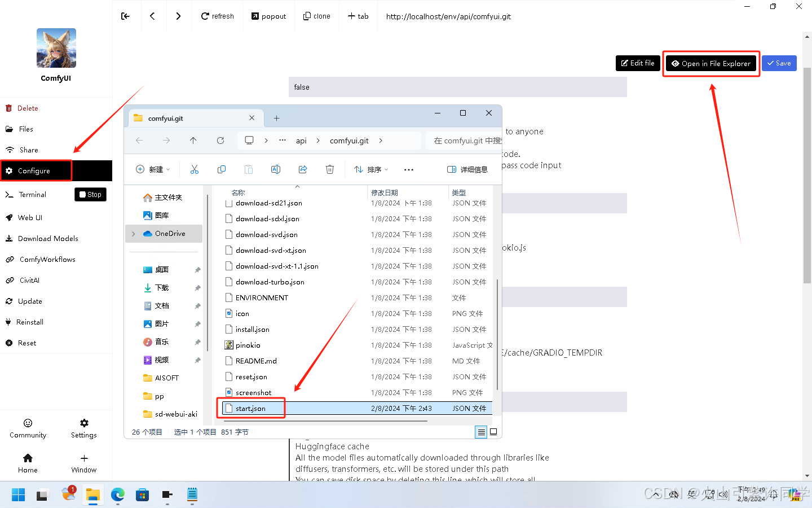Click the Cut scissors icon
812x508 pixels.
(195, 169)
